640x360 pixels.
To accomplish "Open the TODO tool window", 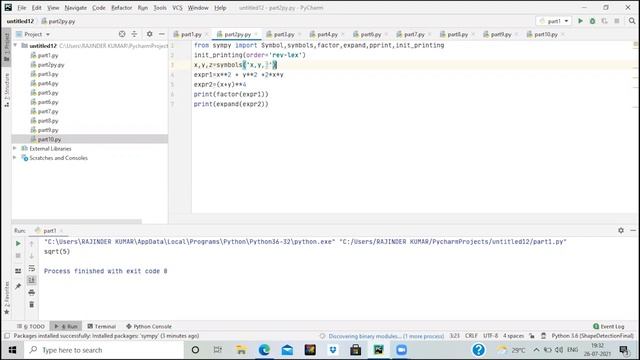I will pyautogui.click(x=31, y=327).
